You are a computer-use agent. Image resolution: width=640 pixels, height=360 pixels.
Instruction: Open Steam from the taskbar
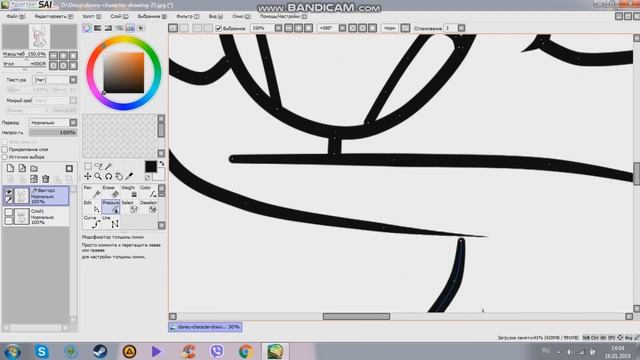(100, 351)
